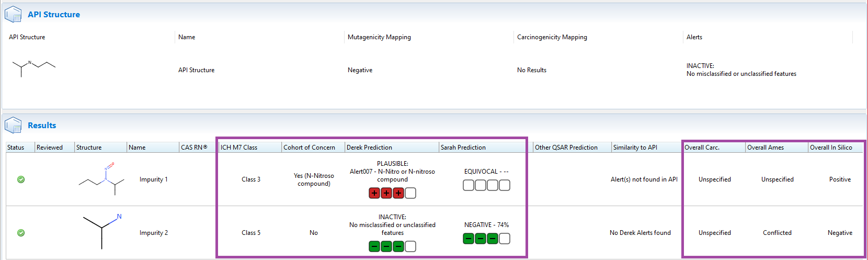Click green status checkmark for Impurity 2

click(x=21, y=233)
